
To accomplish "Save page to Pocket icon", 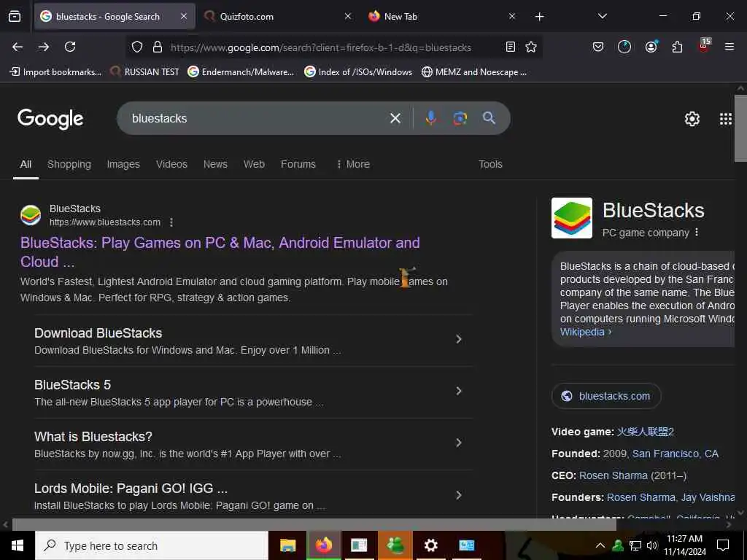I will tap(598, 47).
